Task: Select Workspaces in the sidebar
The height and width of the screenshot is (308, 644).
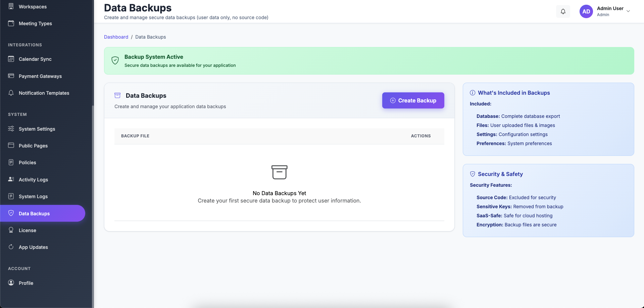Action: (x=33, y=7)
